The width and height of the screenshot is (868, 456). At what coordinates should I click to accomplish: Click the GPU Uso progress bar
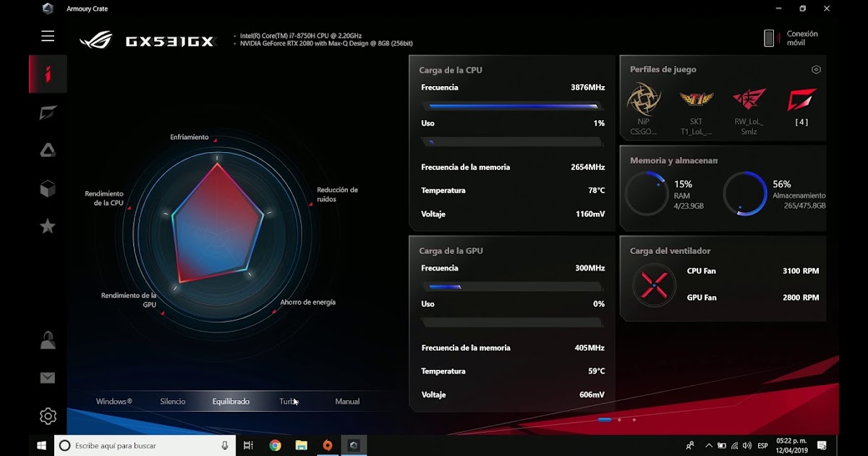pos(512,323)
